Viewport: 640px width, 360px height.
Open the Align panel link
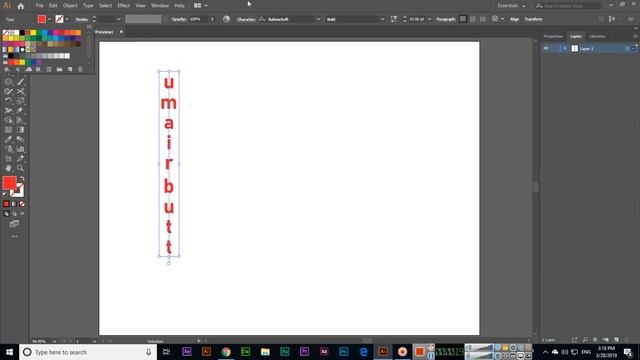[x=514, y=19]
